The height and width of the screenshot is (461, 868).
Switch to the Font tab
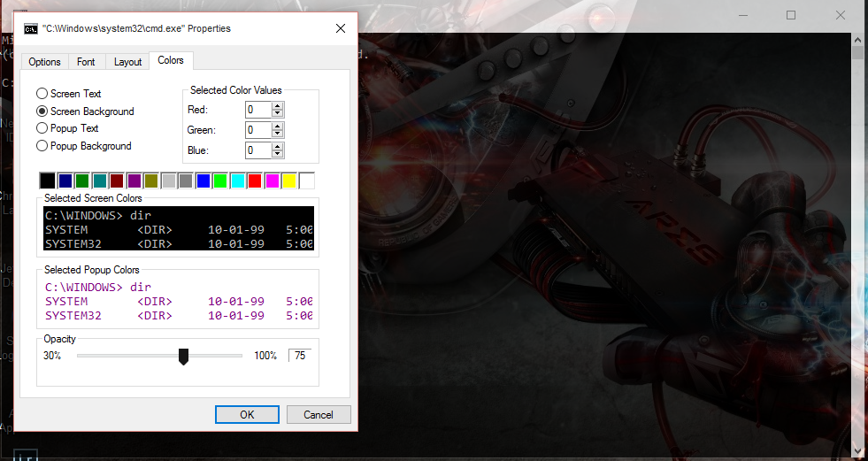tap(86, 62)
